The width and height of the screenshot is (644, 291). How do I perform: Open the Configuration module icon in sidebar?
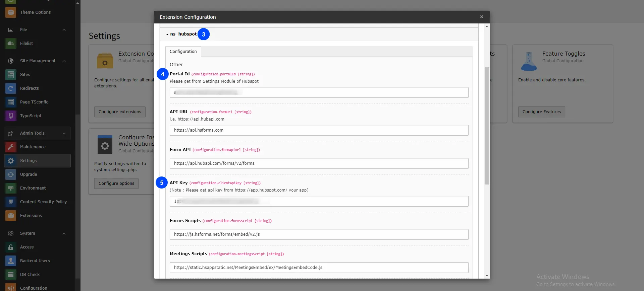pos(11,288)
